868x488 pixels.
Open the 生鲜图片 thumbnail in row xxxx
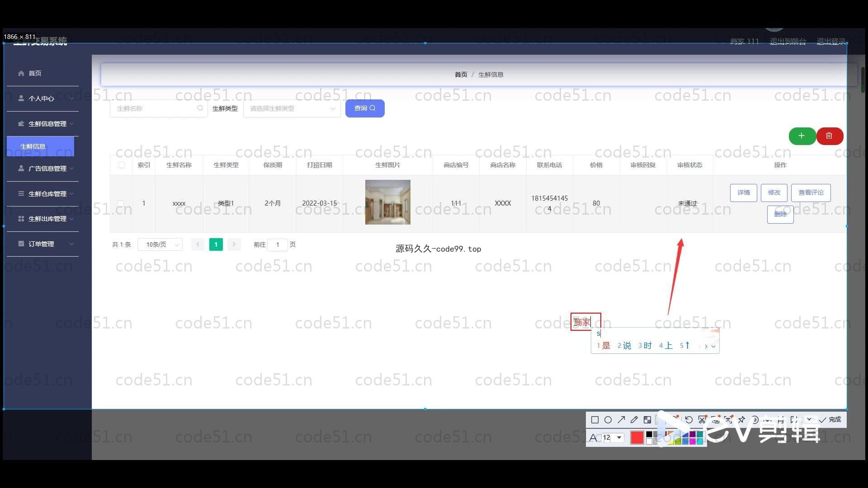pos(388,202)
